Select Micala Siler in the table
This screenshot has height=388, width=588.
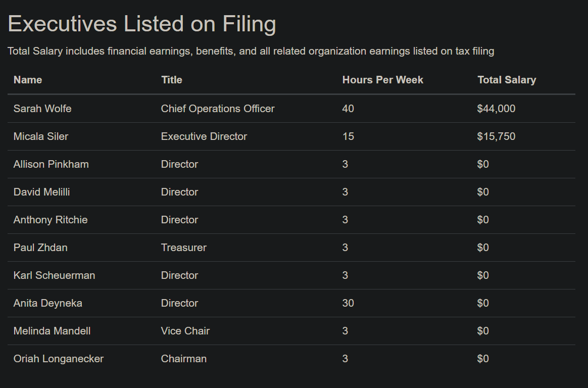pos(41,136)
